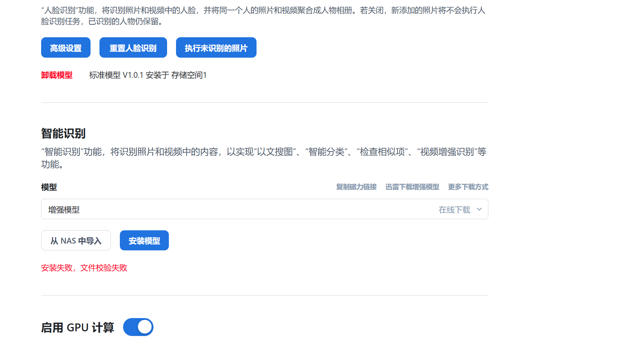Click the 重置人脸识别 button
Screen dimensions: 644x341
coord(133,48)
